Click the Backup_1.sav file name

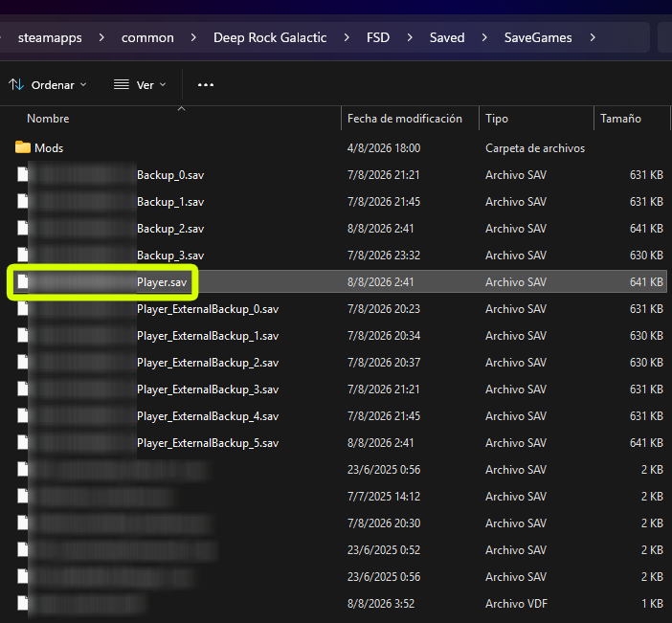click(170, 202)
